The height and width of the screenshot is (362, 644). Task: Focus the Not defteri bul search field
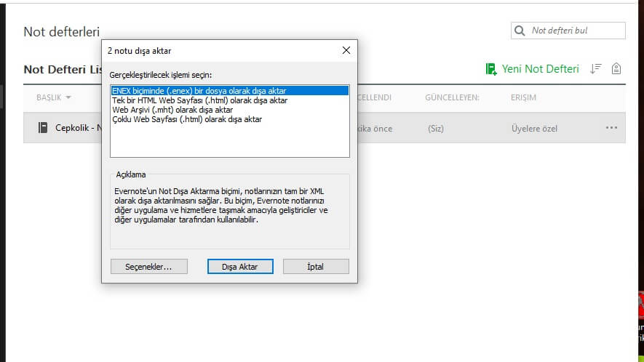[568, 31]
